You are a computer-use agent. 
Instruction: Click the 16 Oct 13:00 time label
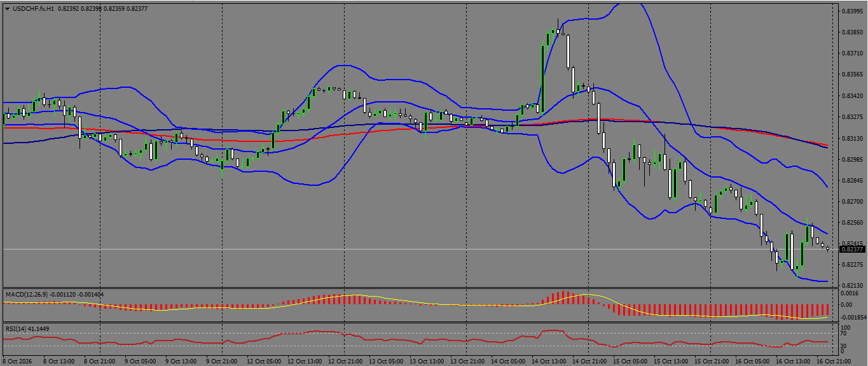coord(793,361)
